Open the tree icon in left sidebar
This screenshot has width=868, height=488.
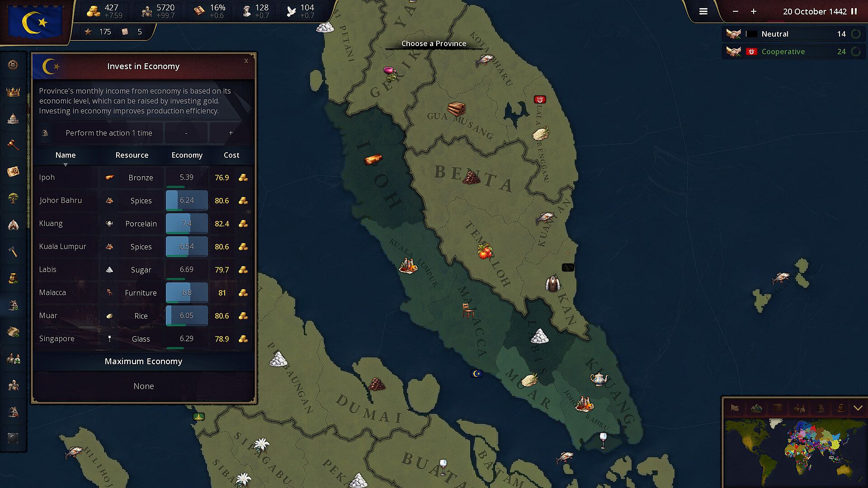coord(13,198)
